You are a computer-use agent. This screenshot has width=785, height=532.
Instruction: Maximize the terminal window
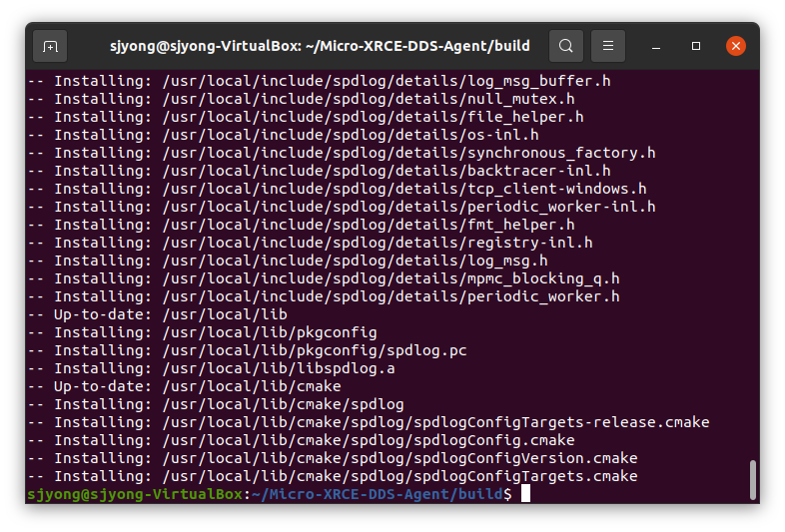pyautogui.click(x=696, y=46)
